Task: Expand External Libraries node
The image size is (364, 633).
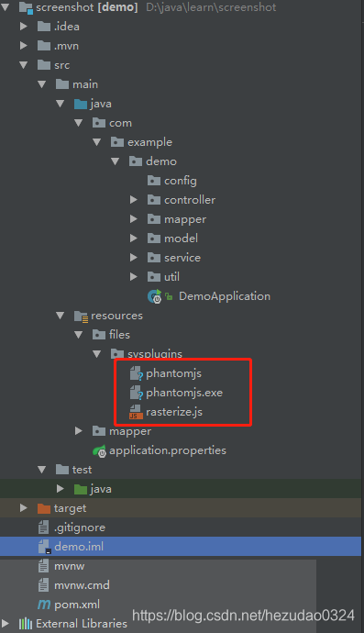Action: [x=6, y=624]
